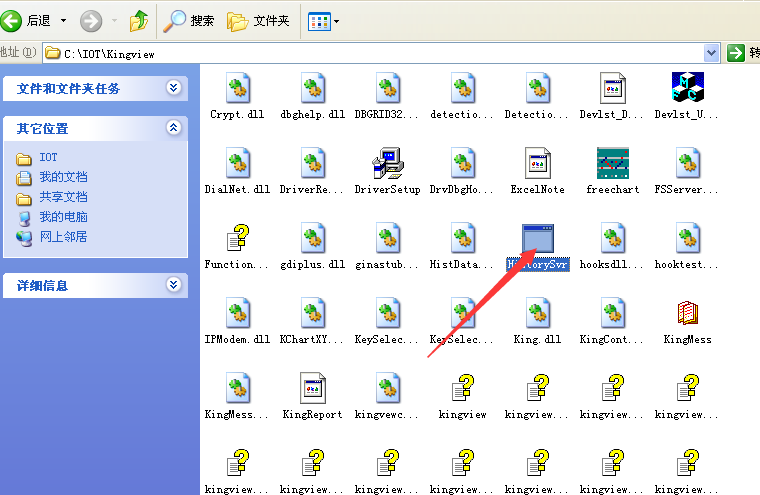Select the IPModem.dll file
Viewport: 760px width, 495px height.
tap(238, 313)
